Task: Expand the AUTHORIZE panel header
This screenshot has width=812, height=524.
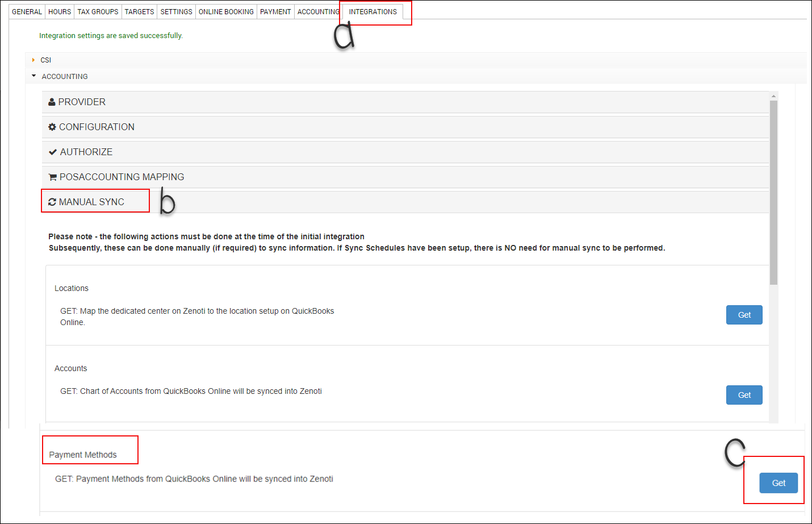Action: point(405,152)
